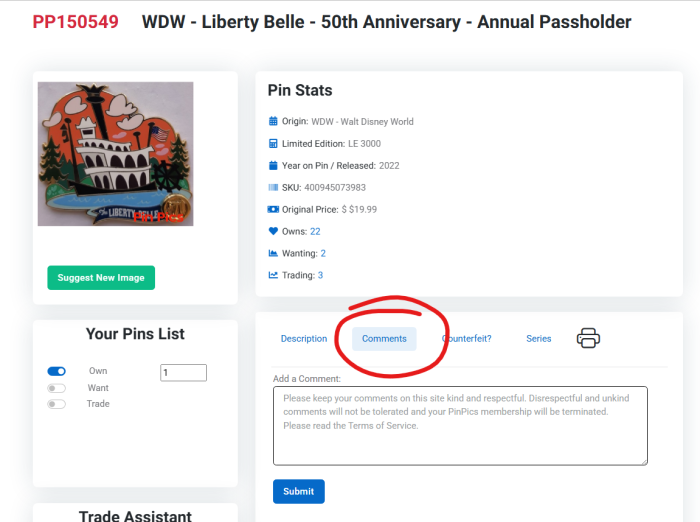The width and height of the screenshot is (700, 522).
Task: Toggle the Own switch off
Action: click(x=57, y=371)
